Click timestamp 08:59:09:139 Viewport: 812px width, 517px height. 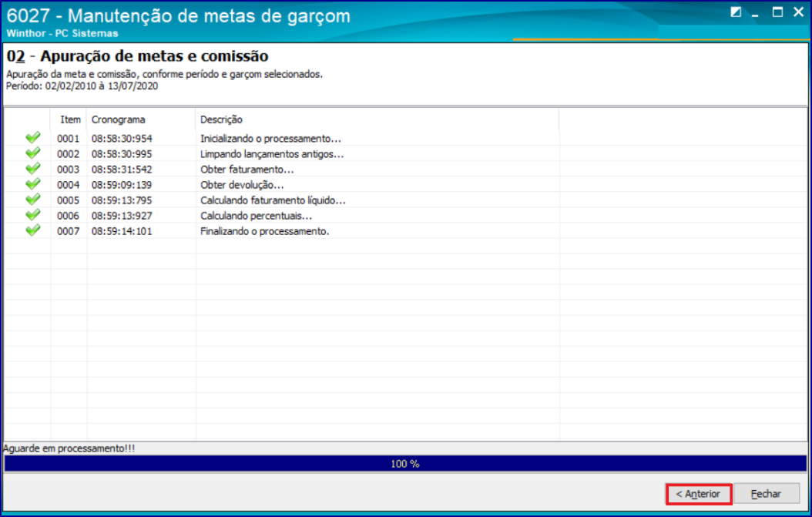tap(122, 185)
